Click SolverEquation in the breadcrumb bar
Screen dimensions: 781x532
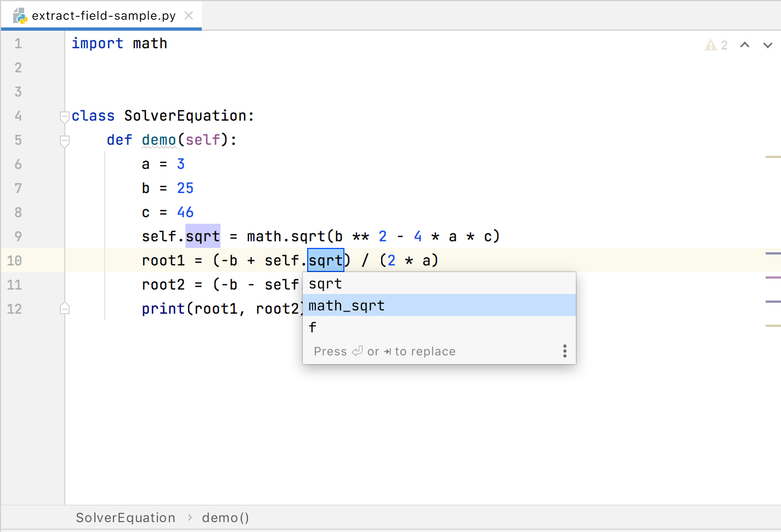point(126,518)
